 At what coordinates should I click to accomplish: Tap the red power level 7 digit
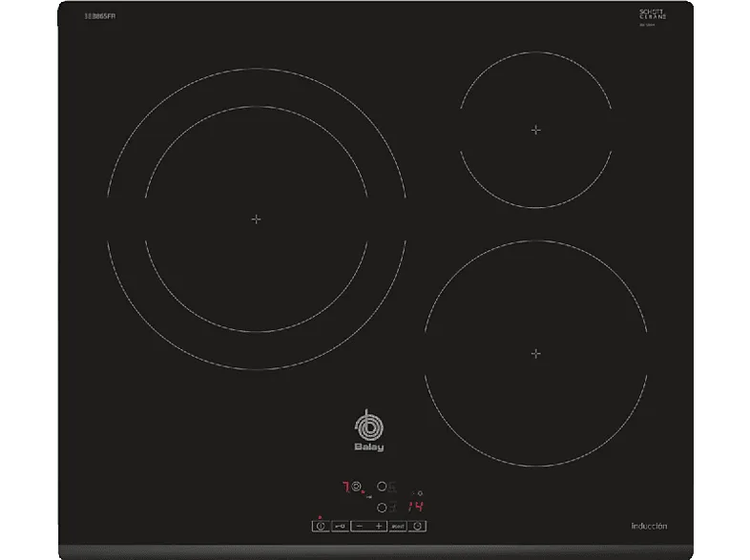[x=345, y=487]
